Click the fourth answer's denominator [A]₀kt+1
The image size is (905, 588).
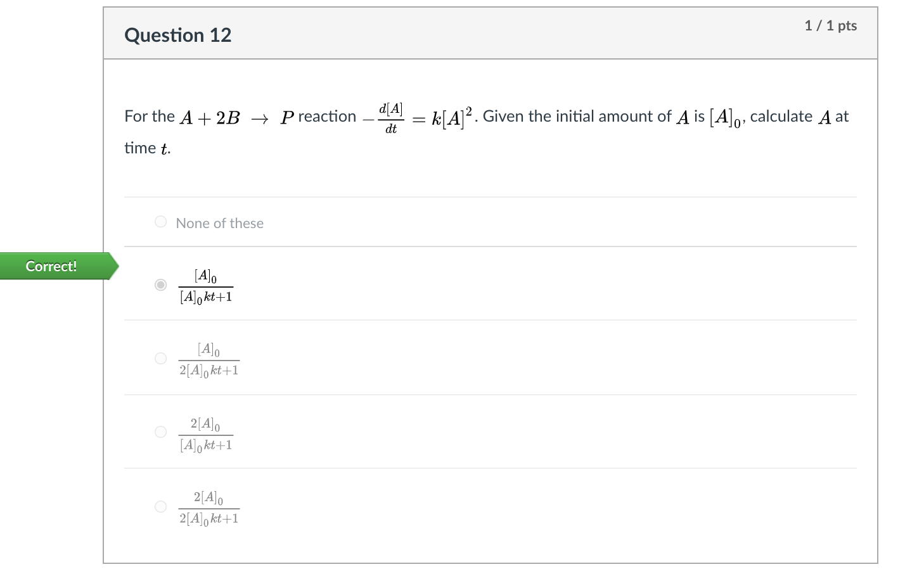[x=206, y=444]
